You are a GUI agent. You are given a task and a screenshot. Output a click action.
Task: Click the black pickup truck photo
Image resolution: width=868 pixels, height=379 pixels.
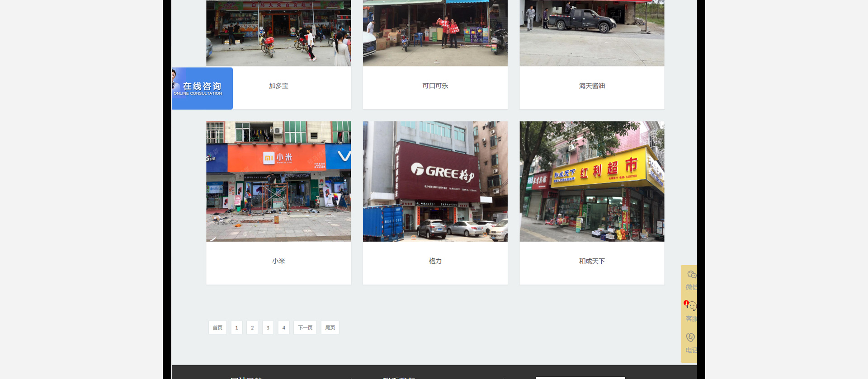pyautogui.click(x=592, y=33)
